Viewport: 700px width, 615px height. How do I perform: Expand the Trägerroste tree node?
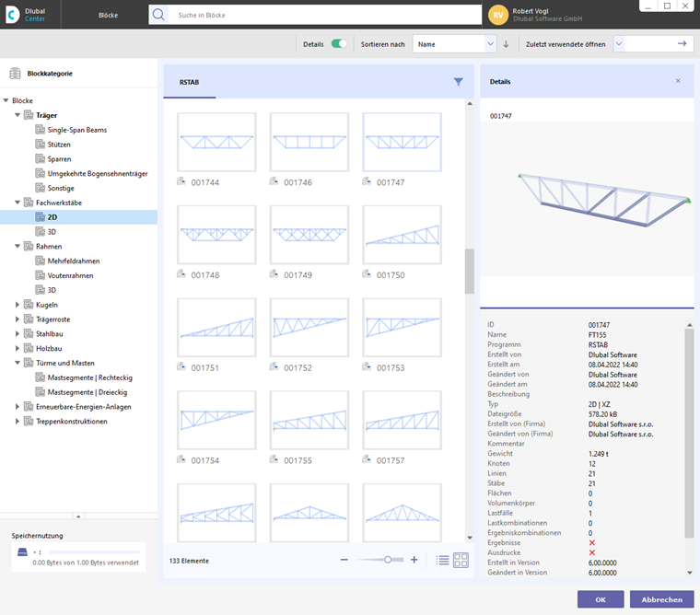click(17, 319)
